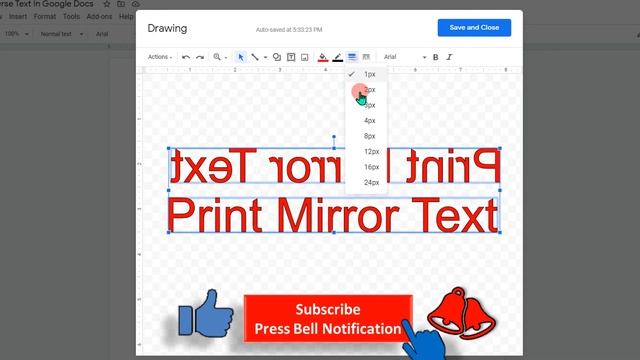Click the rotation handle above the selection
This screenshot has height=360, width=640.
(334, 137)
